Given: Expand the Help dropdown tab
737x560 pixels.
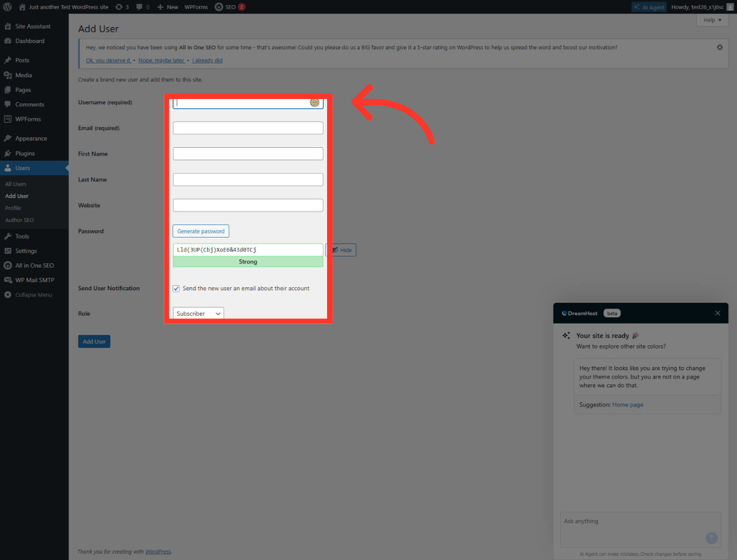Looking at the screenshot, I should (713, 20).
